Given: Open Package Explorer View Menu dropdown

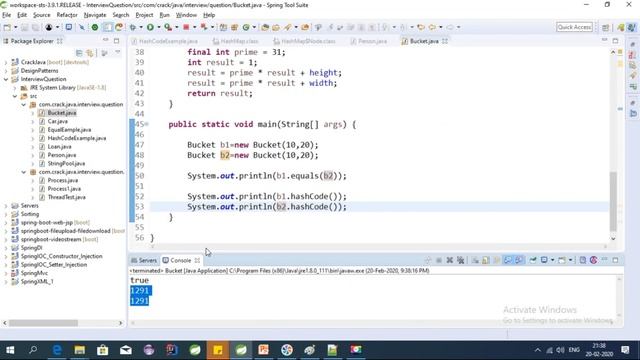Looking at the screenshot, I should (x=118, y=53).
